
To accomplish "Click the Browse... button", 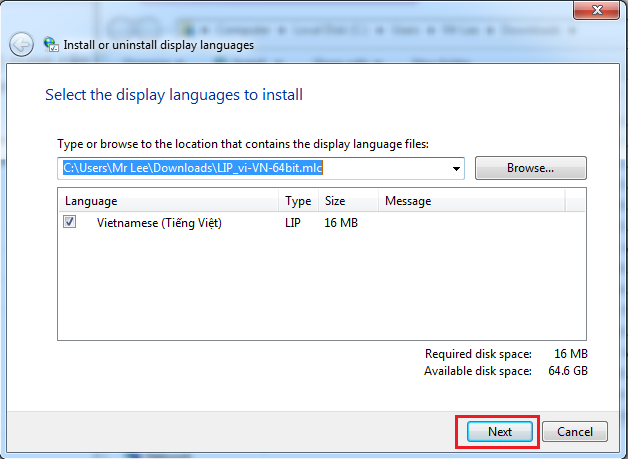I will 530,168.
